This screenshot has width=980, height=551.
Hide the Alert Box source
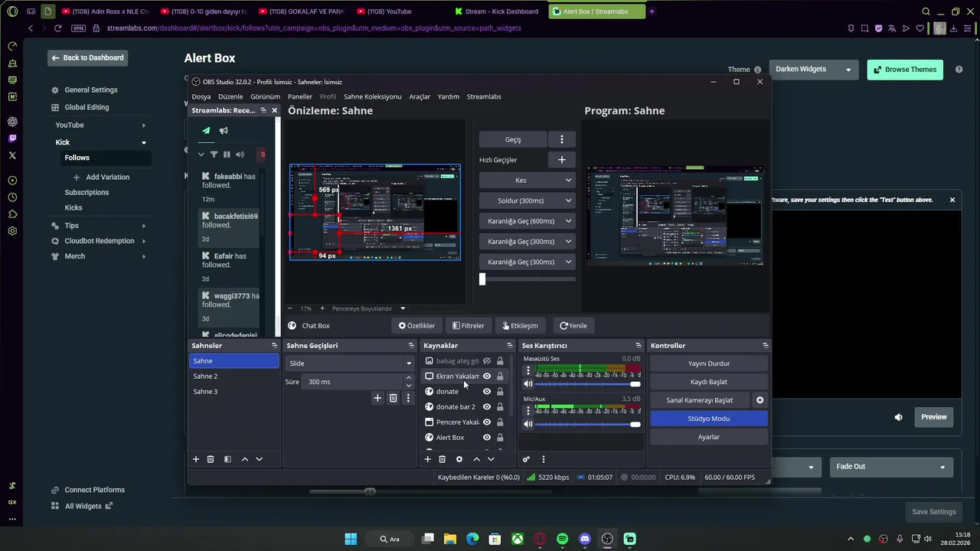pos(486,438)
